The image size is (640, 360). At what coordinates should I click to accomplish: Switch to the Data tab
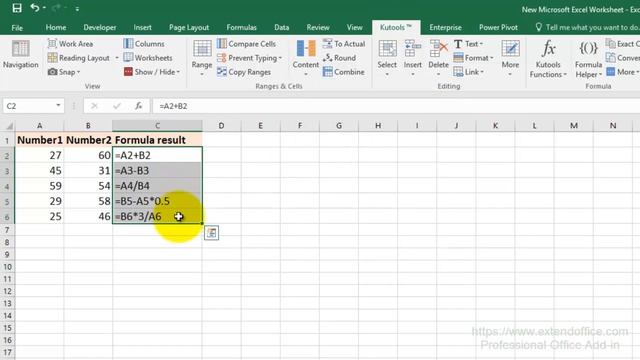pos(282,27)
